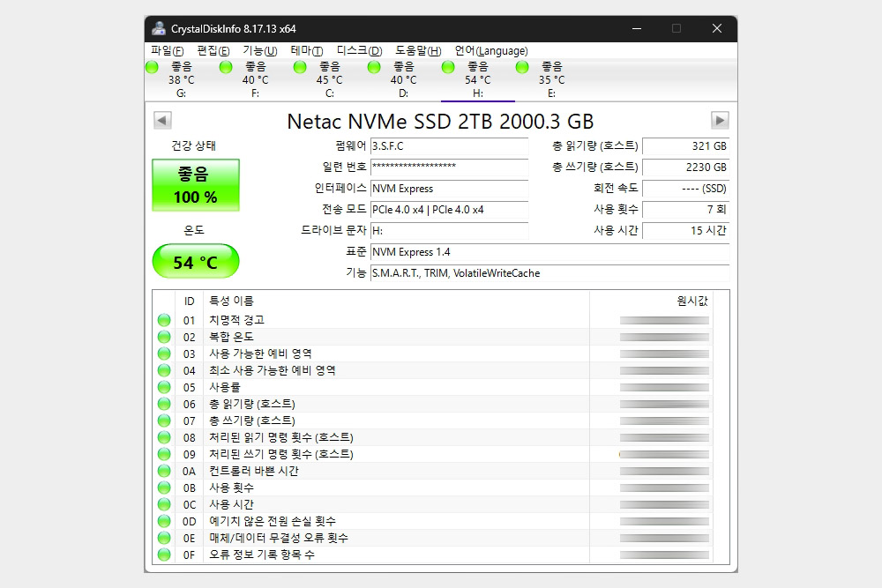
Task: Click status circle for 07 총 쓰기량 (호스트)
Action: pos(164,421)
